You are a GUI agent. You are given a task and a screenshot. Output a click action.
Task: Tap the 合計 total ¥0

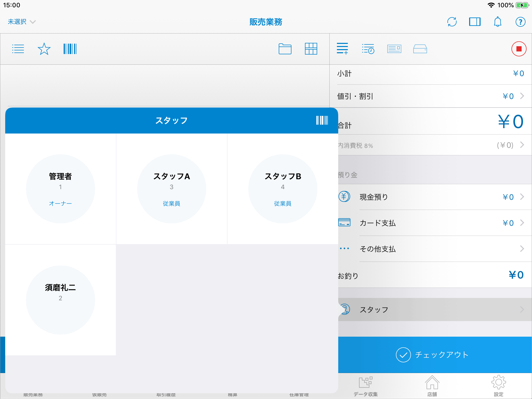pyautogui.click(x=511, y=122)
